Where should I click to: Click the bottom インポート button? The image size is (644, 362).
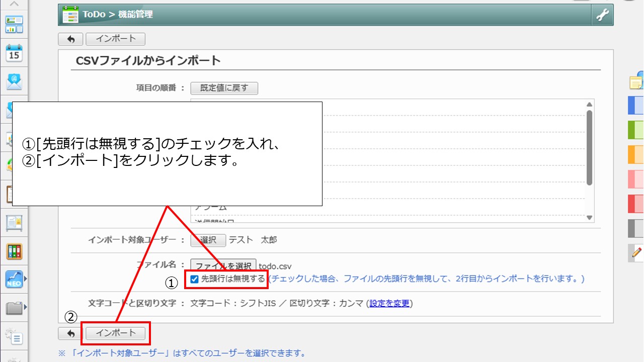tap(116, 333)
